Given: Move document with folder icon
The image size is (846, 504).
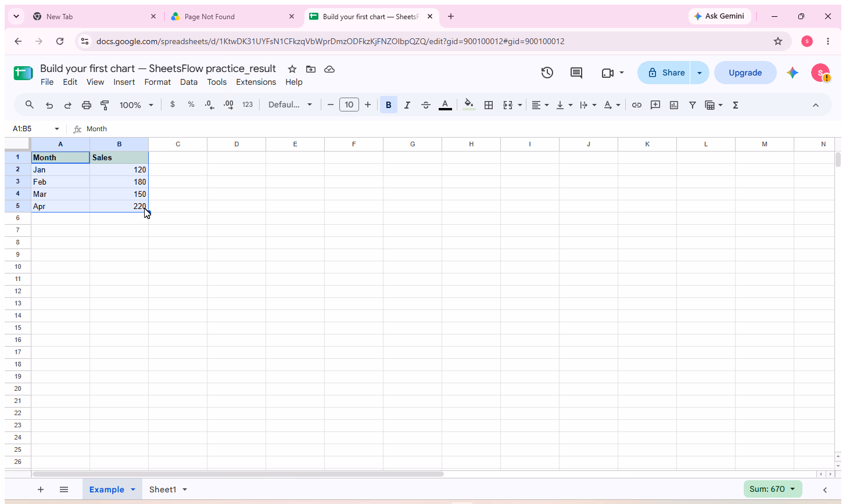Looking at the screenshot, I should pos(311,69).
